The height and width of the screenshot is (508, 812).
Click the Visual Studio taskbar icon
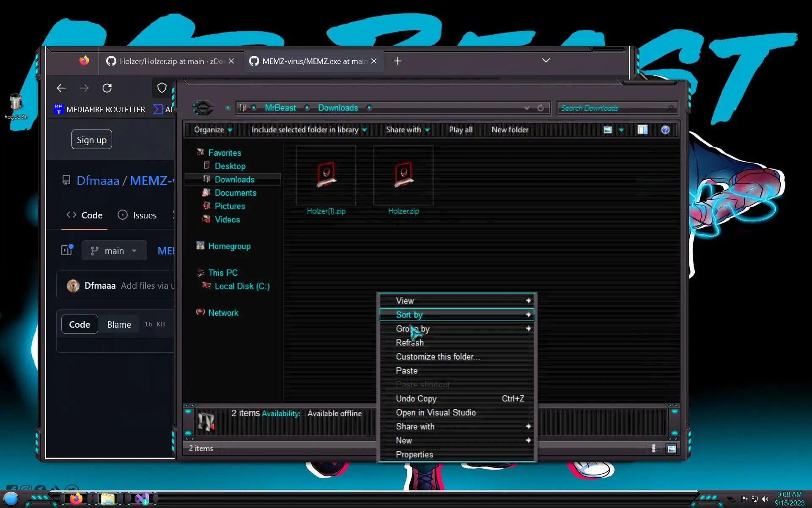coord(143,498)
